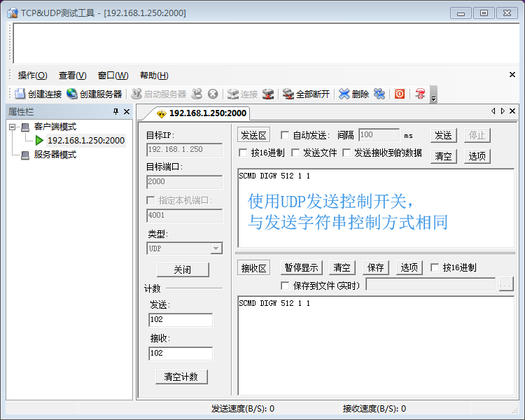The width and height of the screenshot is (525, 420).
Task: Click the pin icon of the 属性栏 panel
Action: tap(115, 111)
